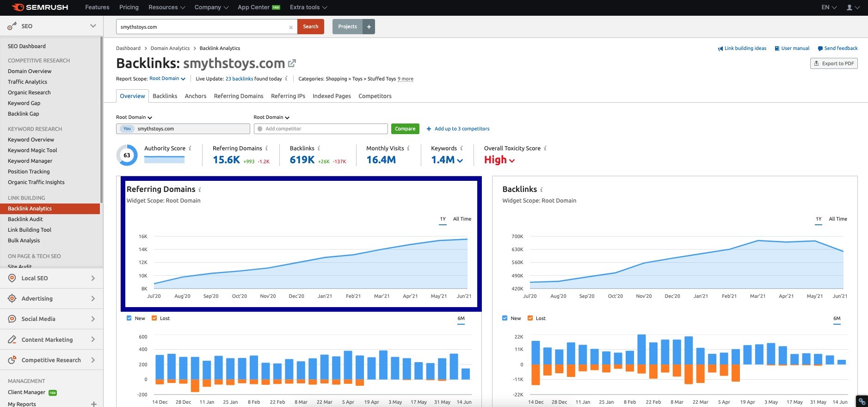Screen dimensions: 868x407
Task: Click the Live Update info icon
Action: tap(286, 79)
